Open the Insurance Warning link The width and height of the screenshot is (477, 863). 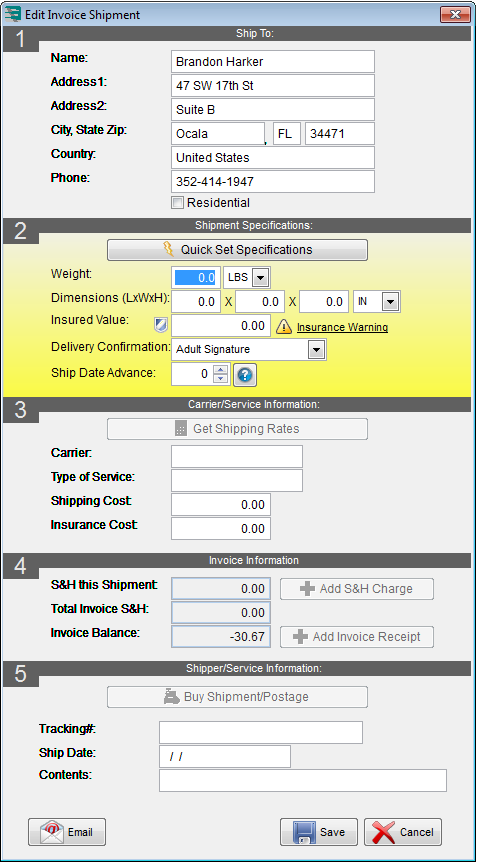(x=342, y=327)
